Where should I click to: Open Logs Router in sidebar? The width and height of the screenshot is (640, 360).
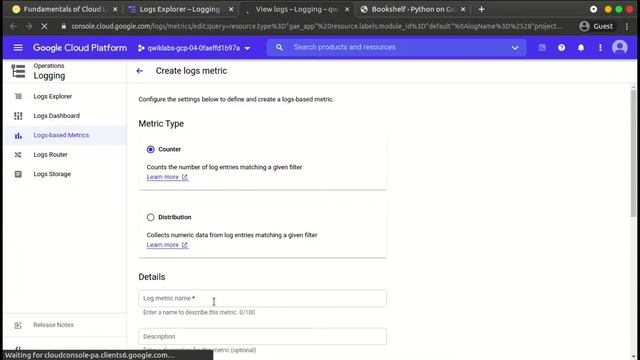pyautogui.click(x=65, y=155)
